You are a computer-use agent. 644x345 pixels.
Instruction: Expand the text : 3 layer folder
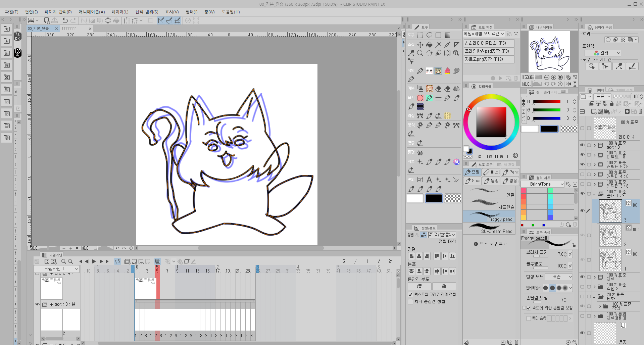[x=595, y=145]
